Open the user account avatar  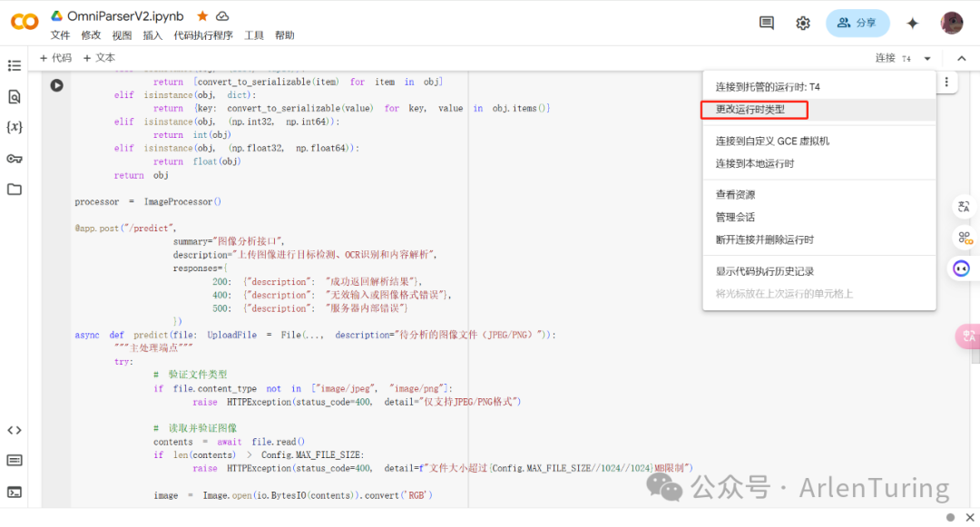(x=951, y=23)
